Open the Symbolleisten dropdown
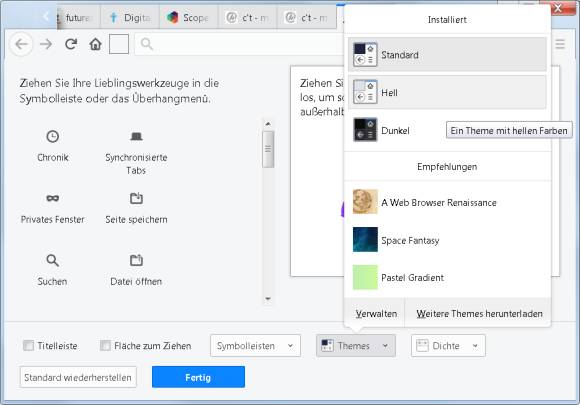Screen dimensions: 580x405 click(255, 345)
